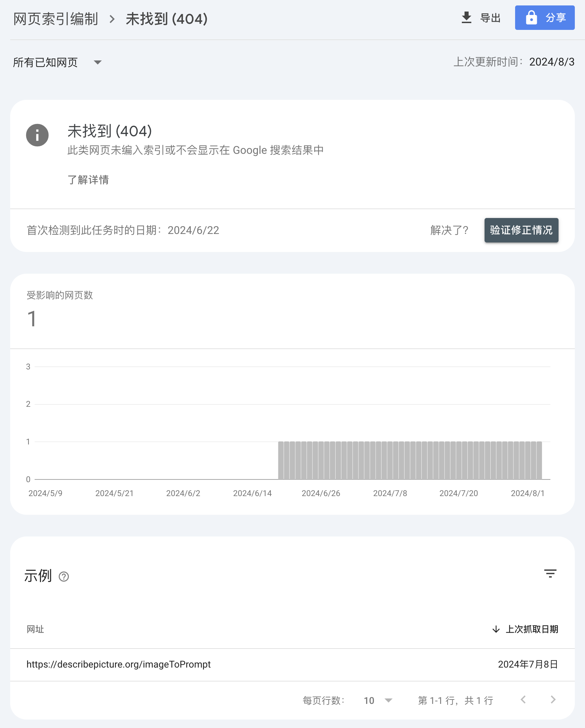This screenshot has height=728, width=585.
Task: Click the help icon next to 示例
Action: coord(64,577)
